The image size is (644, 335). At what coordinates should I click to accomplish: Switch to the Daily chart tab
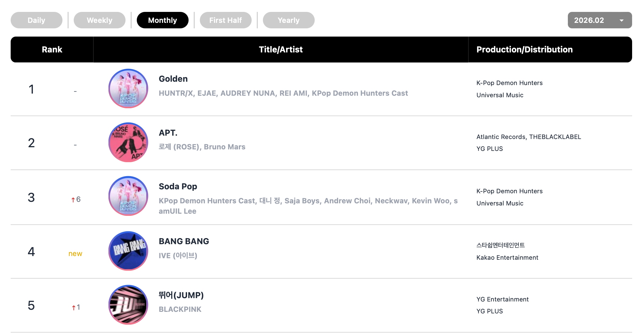click(x=37, y=20)
